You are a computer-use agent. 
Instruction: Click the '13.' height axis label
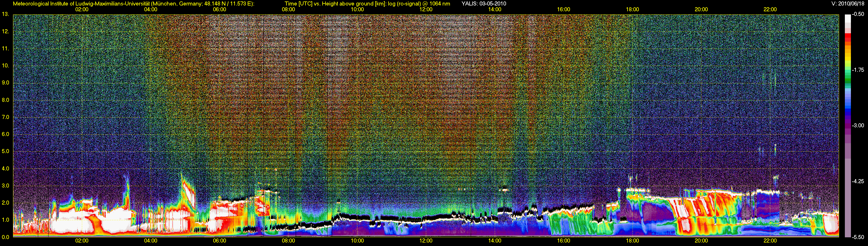[5, 14]
